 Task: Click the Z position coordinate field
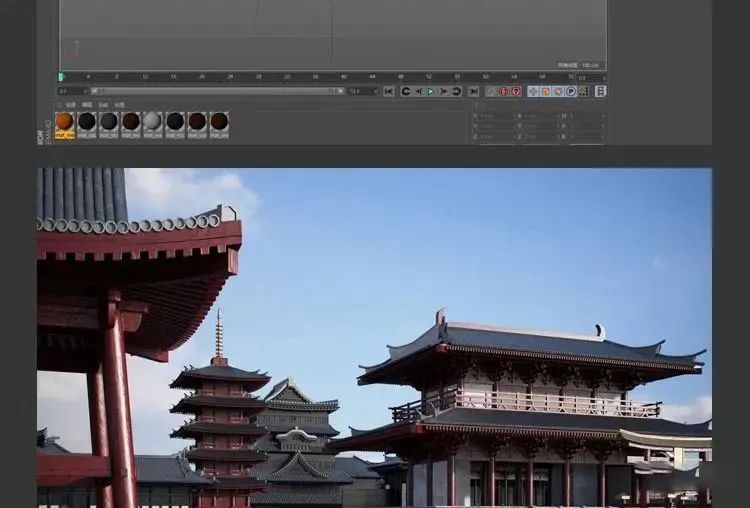tap(494, 137)
